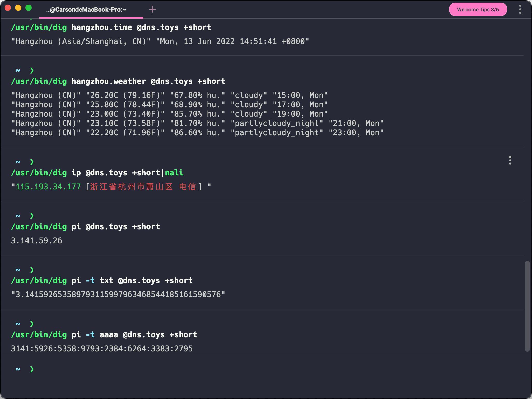The width and height of the screenshot is (532, 399).
Task: Open the window's three-dot menu
Action: [520, 10]
